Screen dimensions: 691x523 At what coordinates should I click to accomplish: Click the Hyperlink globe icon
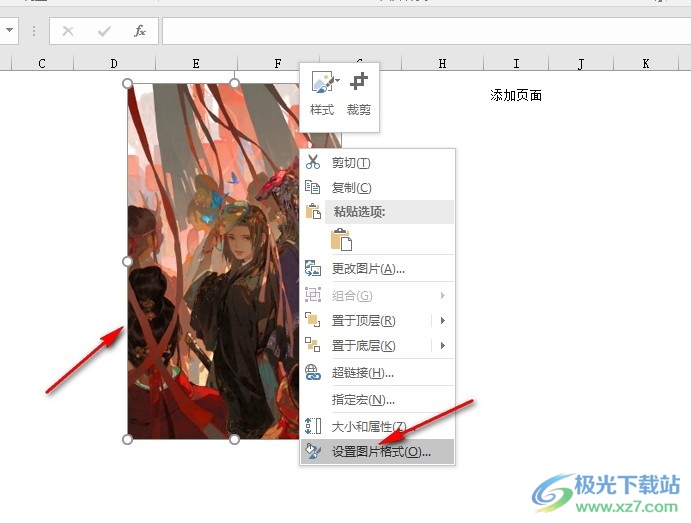pyautogui.click(x=313, y=372)
